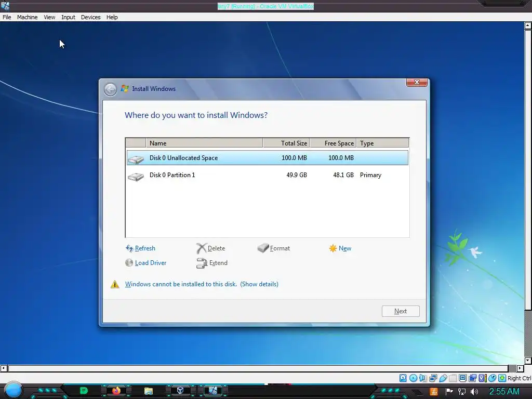
Task: Select Disk 0 Partition 1 row
Action: (x=268, y=175)
